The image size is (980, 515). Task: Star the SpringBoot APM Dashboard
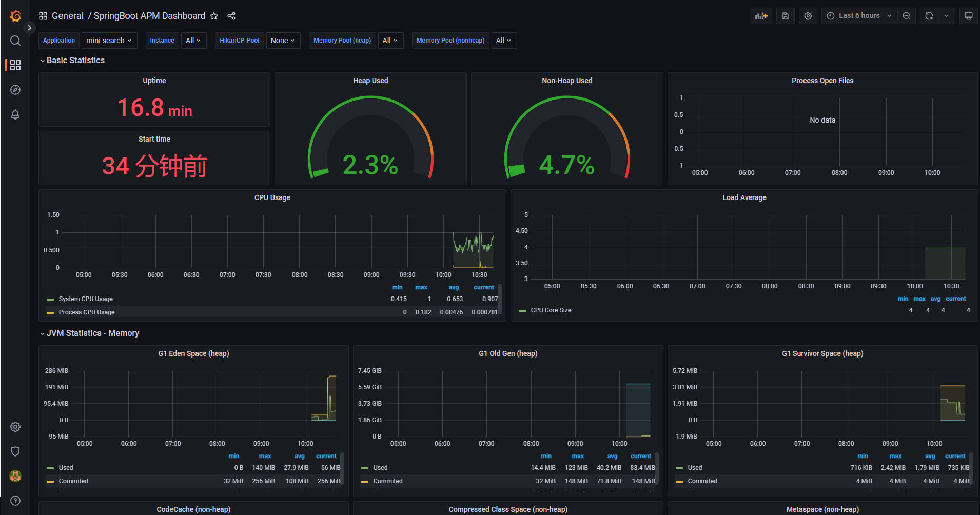point(214,16)
